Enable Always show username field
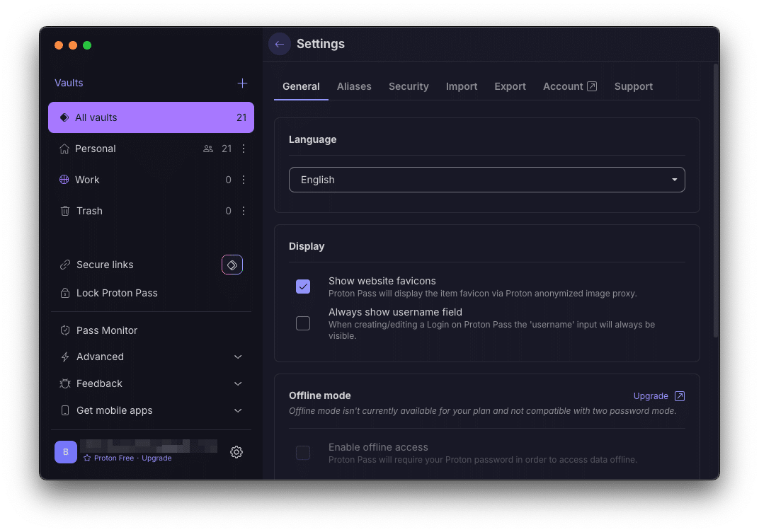The image size is (759, 532). [x=303, y=323]
